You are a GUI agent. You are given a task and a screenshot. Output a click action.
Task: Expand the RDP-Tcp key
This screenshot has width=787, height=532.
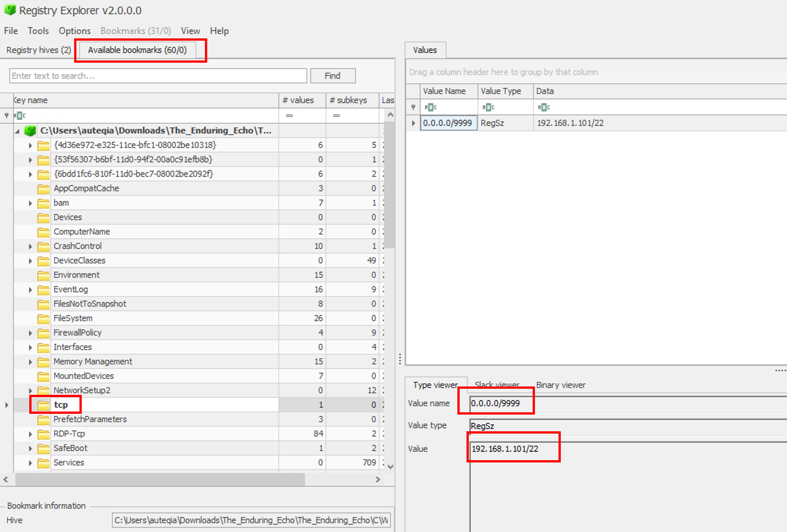pos(30,434)
